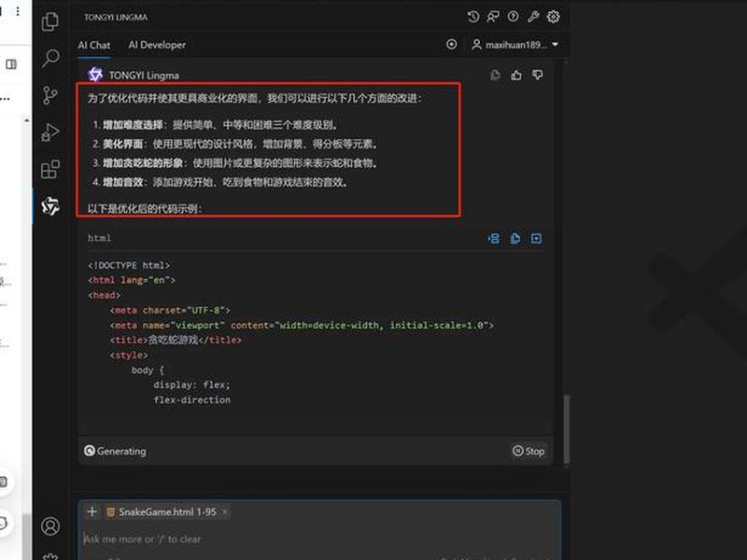747x560 pixels.
Task: Open chat history in Tongyi Lingma header
Action: tap(473, 17)
